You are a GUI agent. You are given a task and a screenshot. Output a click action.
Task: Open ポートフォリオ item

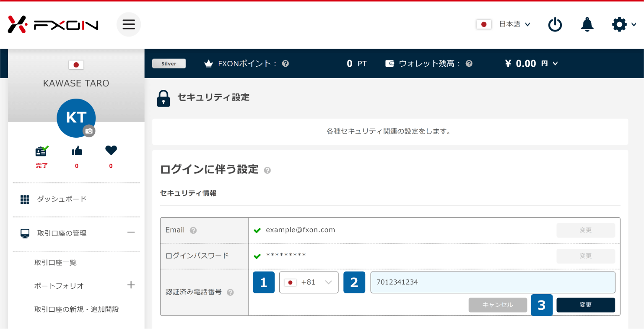(x=59, y=286)
